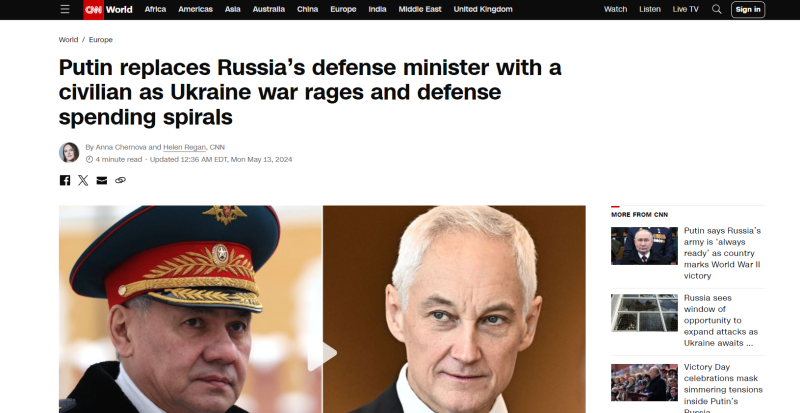The image size is (800, 413).
Task: Go to the Africa section
Action: click(x=155, y=9)
